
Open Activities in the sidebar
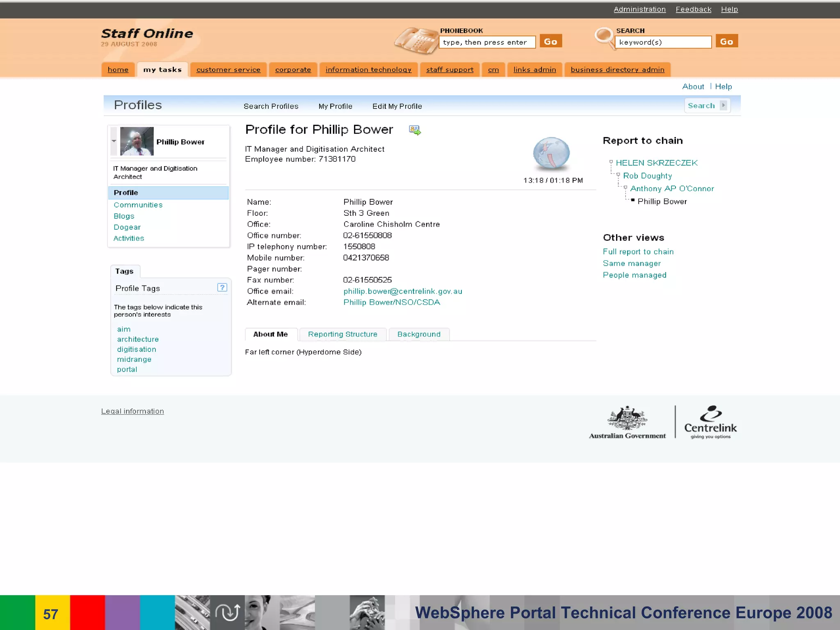pos(129,238)
